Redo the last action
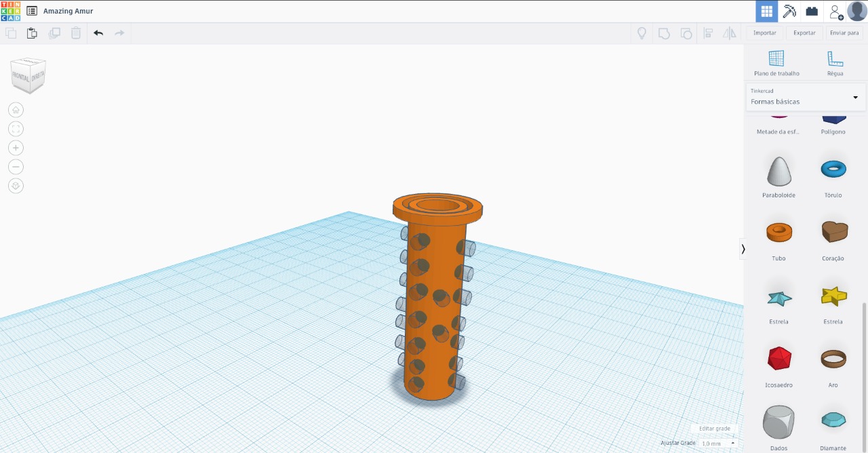The height and width of the screenshot is (453, 868). pos(119,33)
